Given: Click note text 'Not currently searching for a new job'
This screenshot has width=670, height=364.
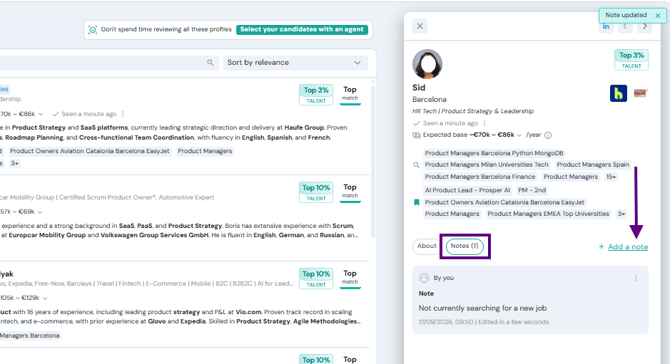Looking at the screenshot, I should point(482,308).
